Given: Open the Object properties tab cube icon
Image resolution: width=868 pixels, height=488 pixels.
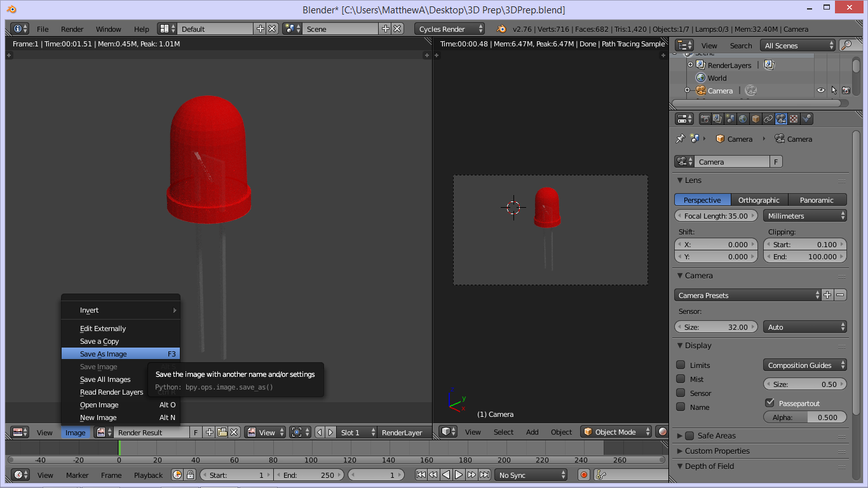Looking at the screenshot, I should point(756,119).
